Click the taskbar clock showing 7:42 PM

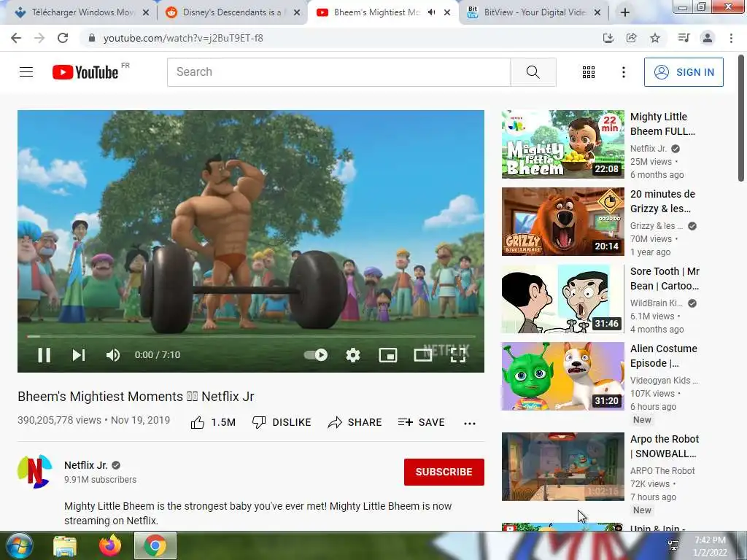710,546
